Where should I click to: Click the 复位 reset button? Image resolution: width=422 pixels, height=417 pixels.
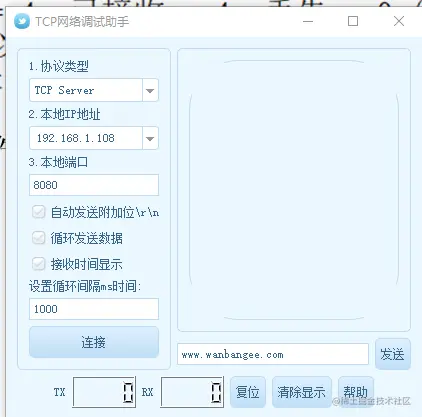point(248,392)
